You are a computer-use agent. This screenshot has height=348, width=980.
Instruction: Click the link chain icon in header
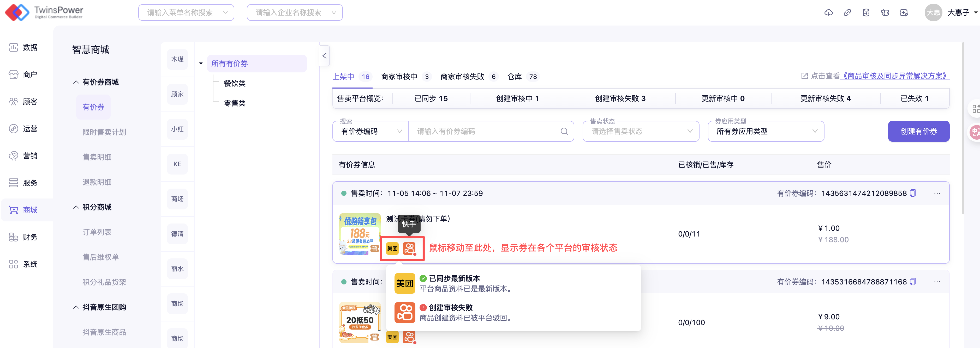pos(847,13)
